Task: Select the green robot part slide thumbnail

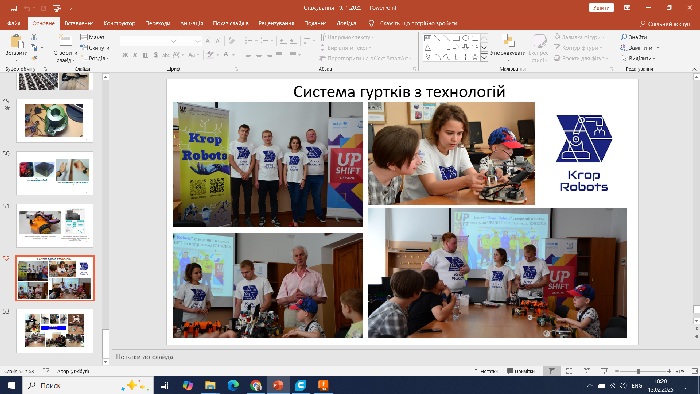Action: coord(54,120)
